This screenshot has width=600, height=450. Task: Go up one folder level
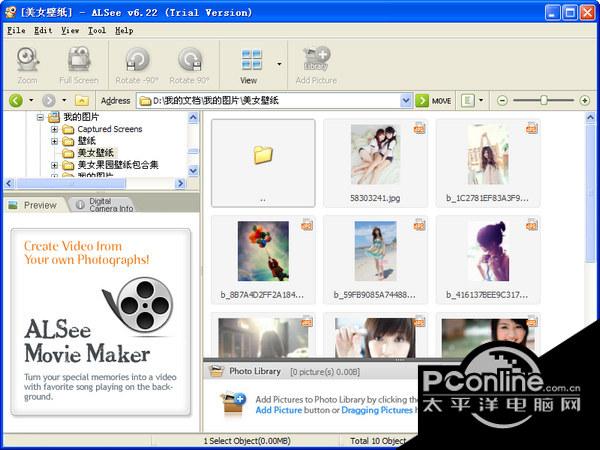[x=82, y=101]
